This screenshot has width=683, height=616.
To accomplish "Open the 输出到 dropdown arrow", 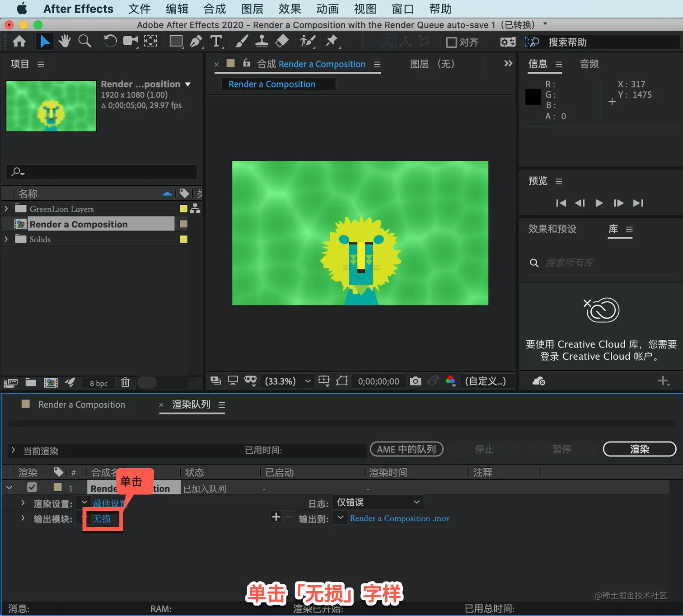I will pyautogui.click(x=340, y=517).
